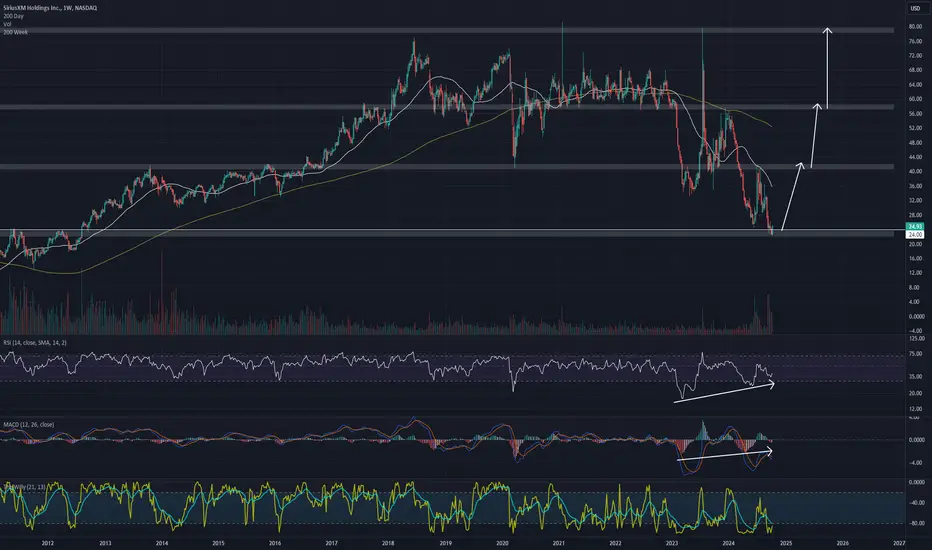
Task: Click the 64.00 price axis label
Action: [915, 85]
